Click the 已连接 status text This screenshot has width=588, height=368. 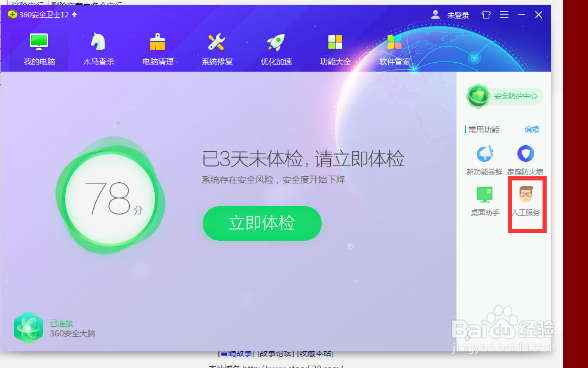pyautogui.click(x=62, y=323)
